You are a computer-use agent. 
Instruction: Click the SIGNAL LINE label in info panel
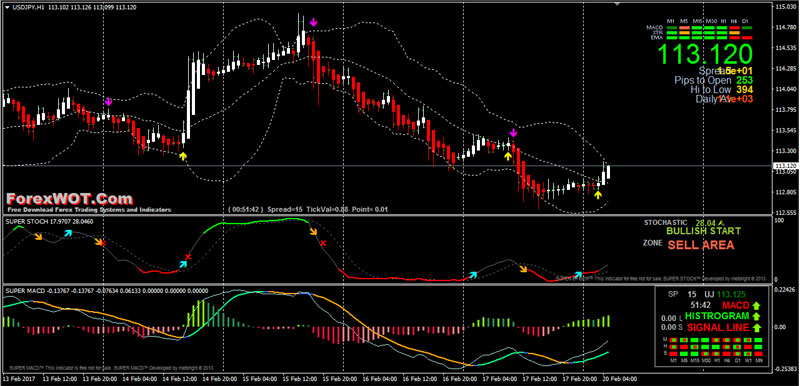tap(718, 327)
